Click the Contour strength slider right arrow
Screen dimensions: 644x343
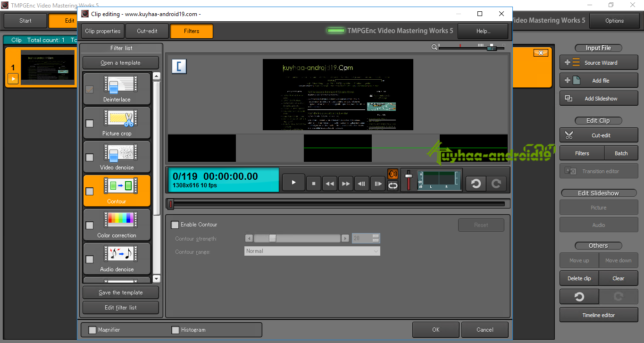pyautogui.click(x=345, y=238)
